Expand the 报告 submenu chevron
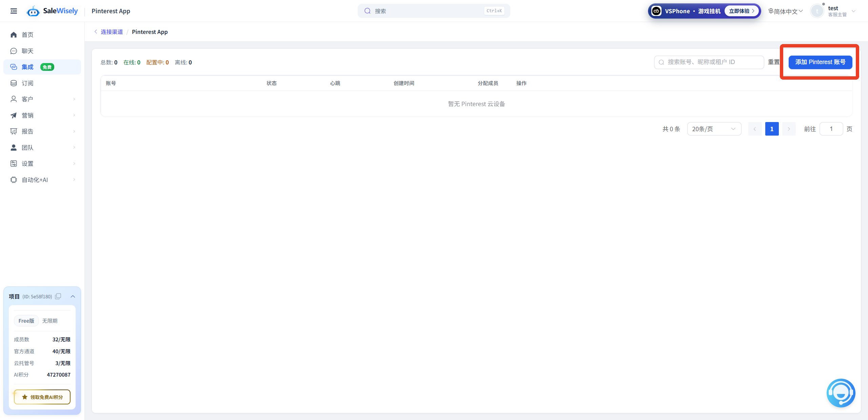Viewport: 868px width, 420px height. (74, 131)
